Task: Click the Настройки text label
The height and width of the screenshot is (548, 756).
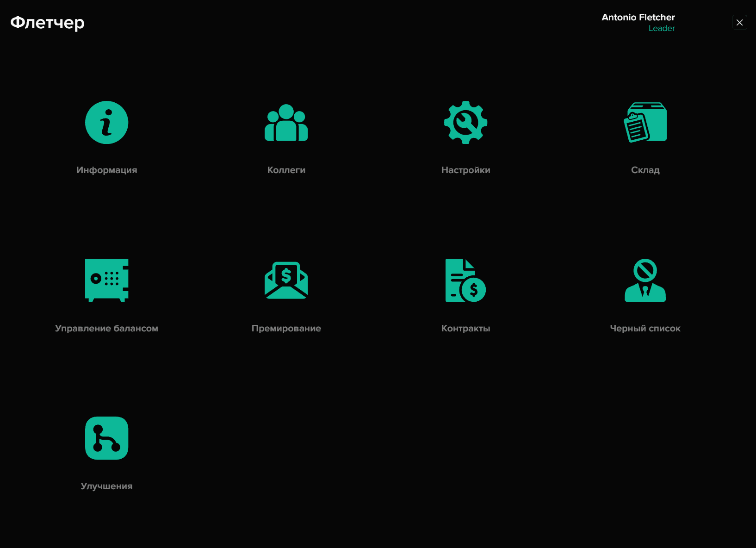Action: (465, 170)
